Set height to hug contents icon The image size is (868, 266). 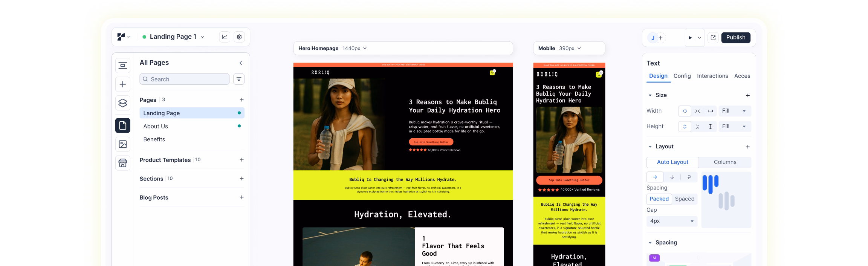coord(697,127)
